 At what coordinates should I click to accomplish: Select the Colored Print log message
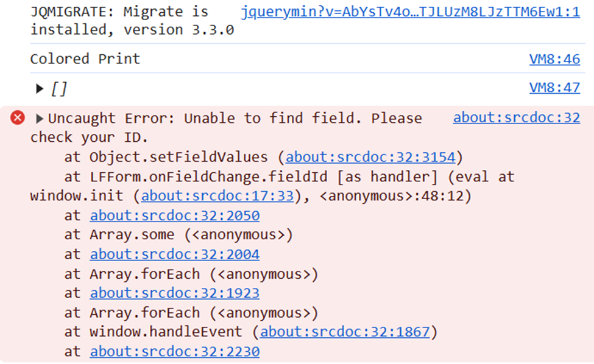(85, 59)
